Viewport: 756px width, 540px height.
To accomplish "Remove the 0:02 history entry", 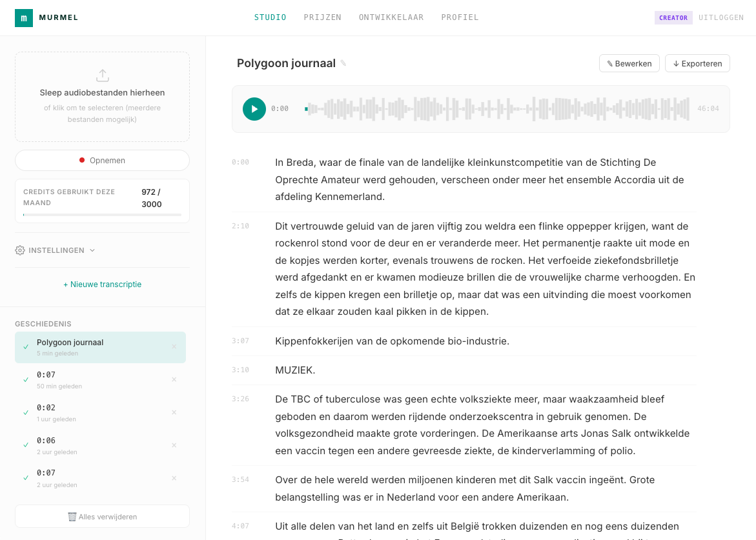I will pos(174,412).
